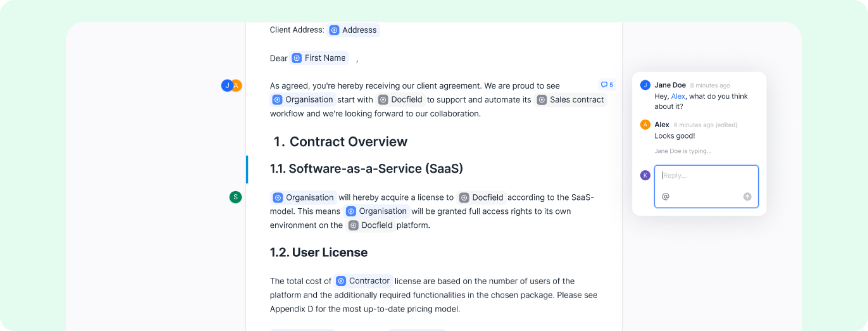Screen dimensions: 868x331
Task: Click the comment count bubble icon
Action: point(606,85)
